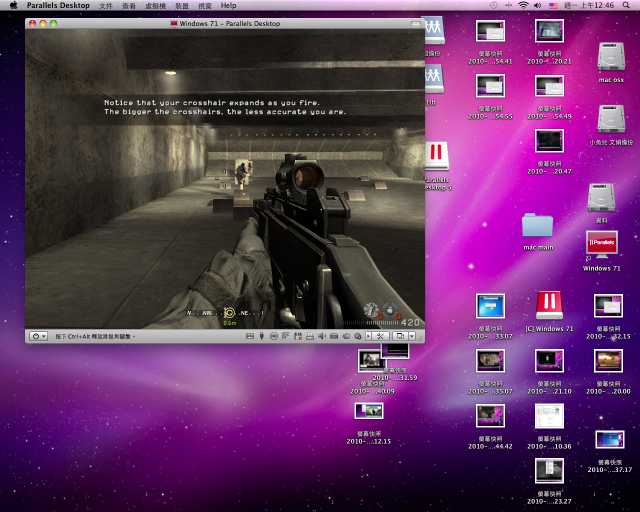Click the ammo count '420' in game
Viewport: 640px width, 512px height.
click(x=410, y=323)
